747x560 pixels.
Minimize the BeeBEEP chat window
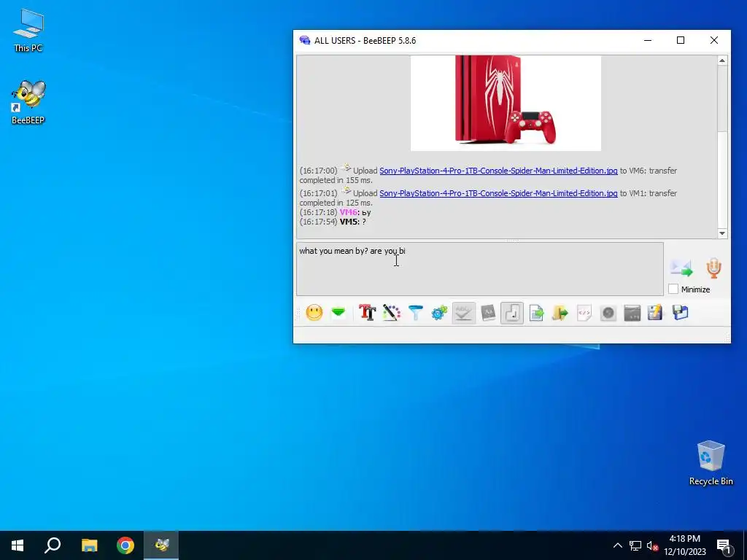[x=648, y=41]
